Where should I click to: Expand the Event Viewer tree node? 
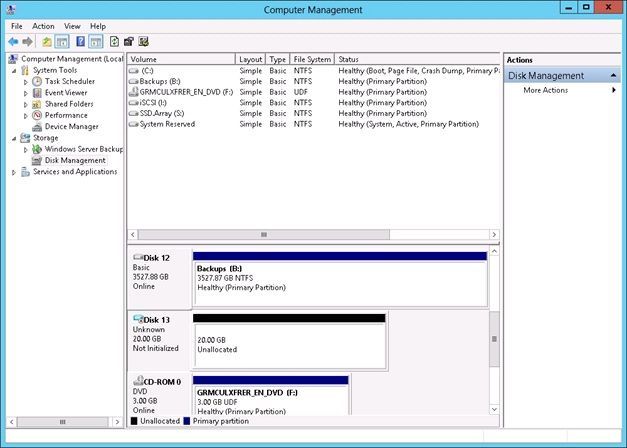(x=26, y=93)
